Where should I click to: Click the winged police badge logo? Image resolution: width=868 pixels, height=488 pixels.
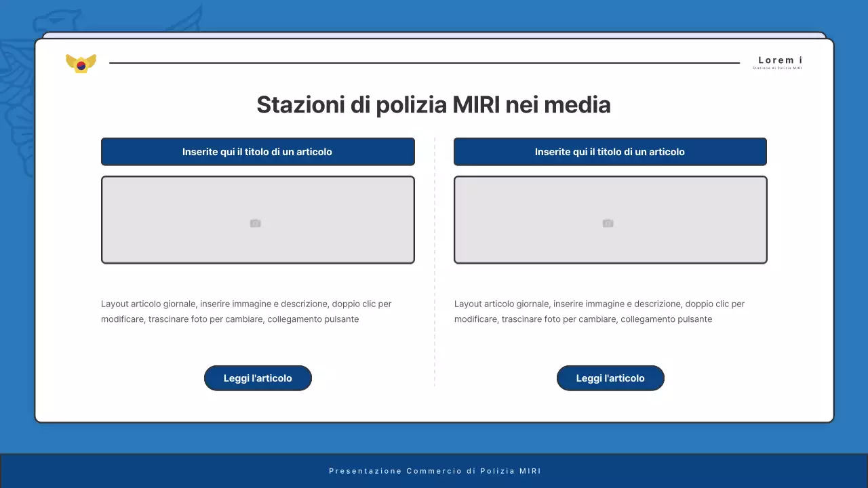click(81, 62)
